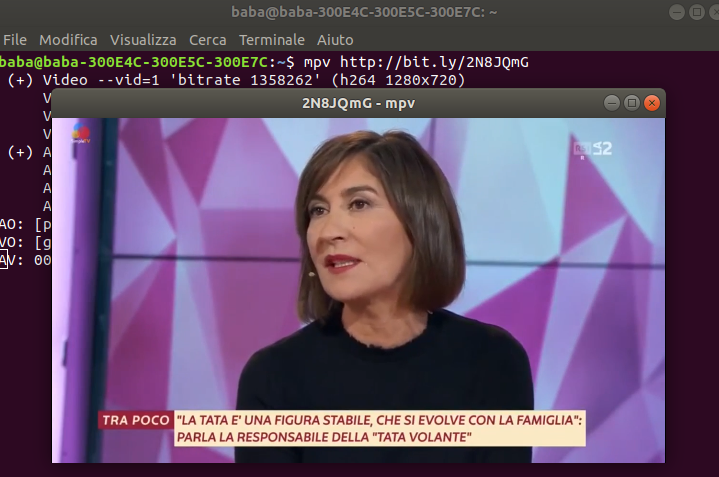This screenshot has width=719, height=477.
Task: Click the TRA POCO red banner
Action: (136, 420)
